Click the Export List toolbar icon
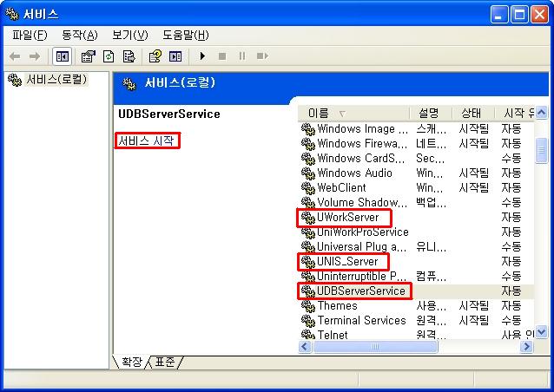 pyautogui.click(x=129, y=56)
